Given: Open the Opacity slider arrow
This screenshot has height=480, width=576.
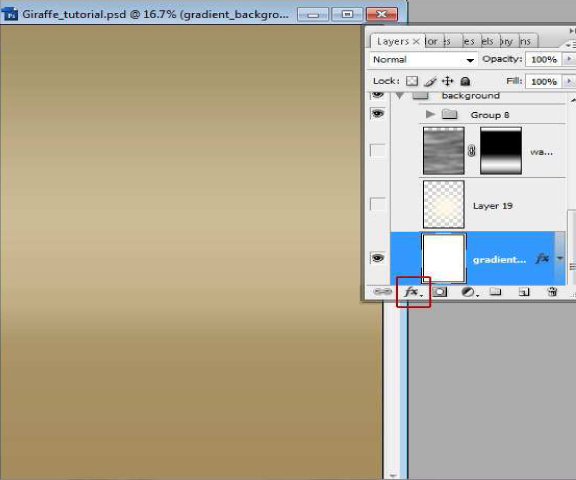Looking at the screenshot, I should pos(569,59).
